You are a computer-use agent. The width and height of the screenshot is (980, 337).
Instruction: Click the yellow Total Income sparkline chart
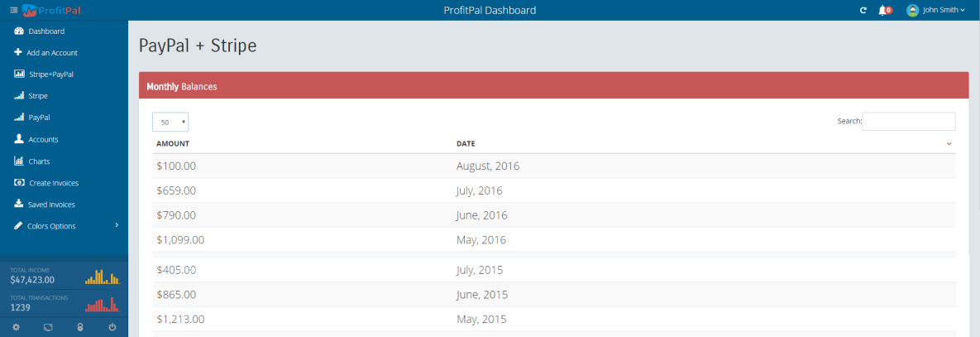[x=103, y=277]
